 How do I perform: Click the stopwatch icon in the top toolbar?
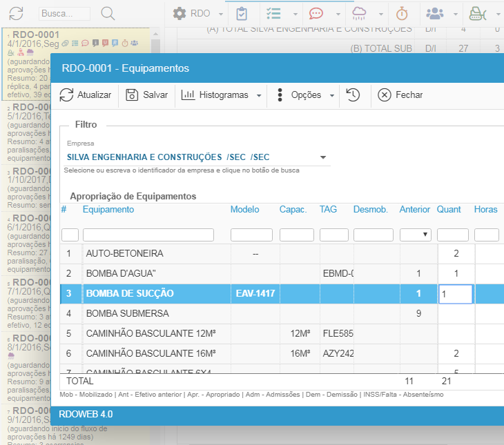[402, 13]
